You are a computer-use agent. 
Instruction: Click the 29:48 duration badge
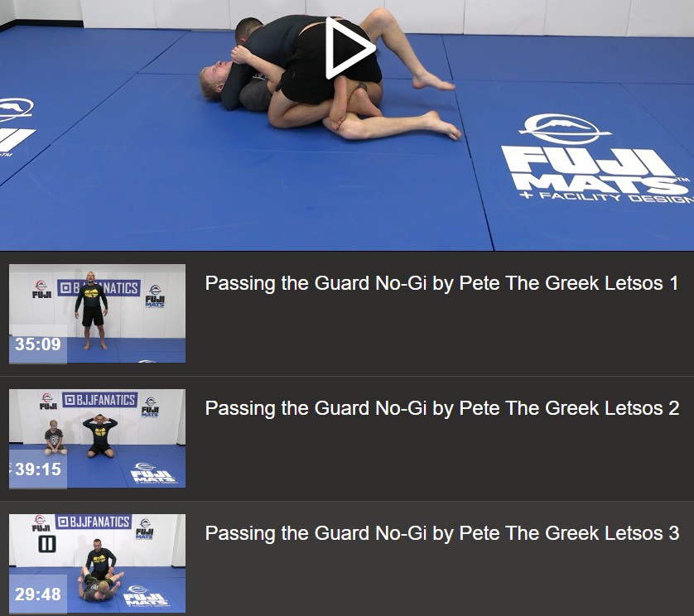38,594
